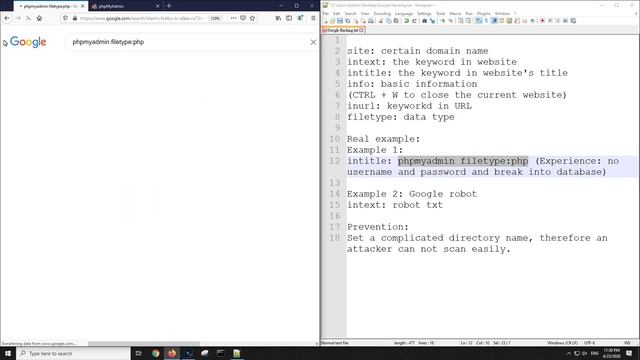Viewport: 640px width, 360px height.
Task: Open Notepad++ File menu
Action: (326, 13)
